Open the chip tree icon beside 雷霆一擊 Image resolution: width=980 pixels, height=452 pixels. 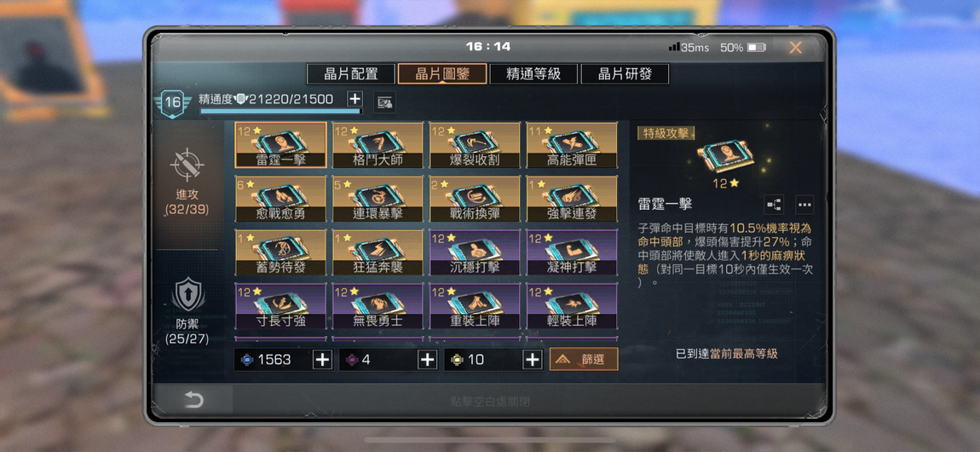pyautogui.click(x=774, y=205)
